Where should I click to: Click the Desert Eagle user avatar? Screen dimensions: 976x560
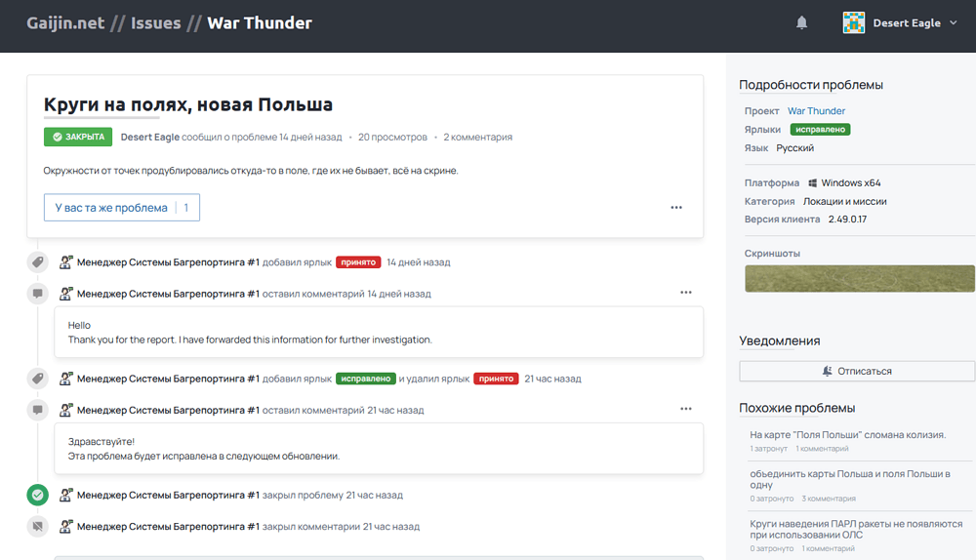pyautogui.click(x=854, y=22)
